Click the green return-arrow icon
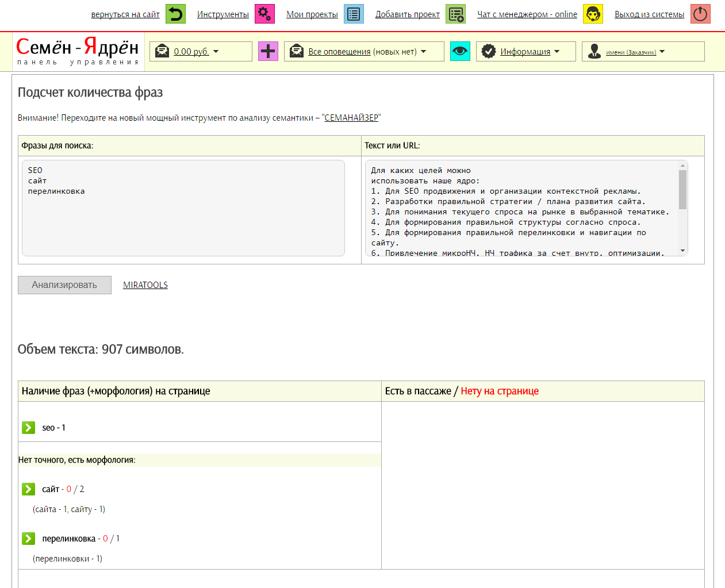 [x=175, y=14]
